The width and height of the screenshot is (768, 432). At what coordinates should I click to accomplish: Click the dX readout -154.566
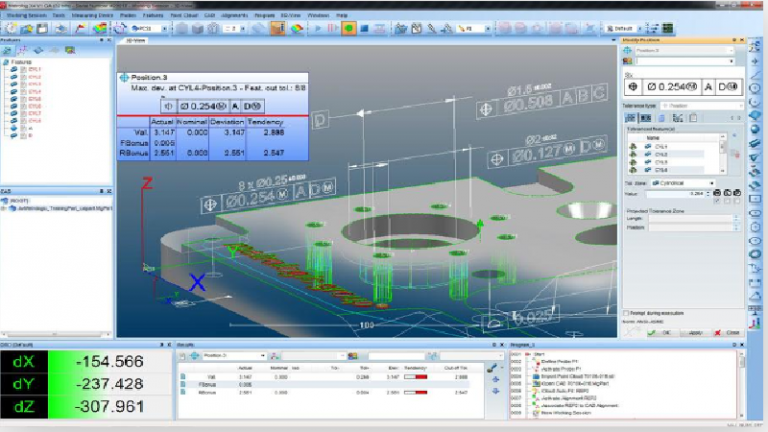coord(110,361)
